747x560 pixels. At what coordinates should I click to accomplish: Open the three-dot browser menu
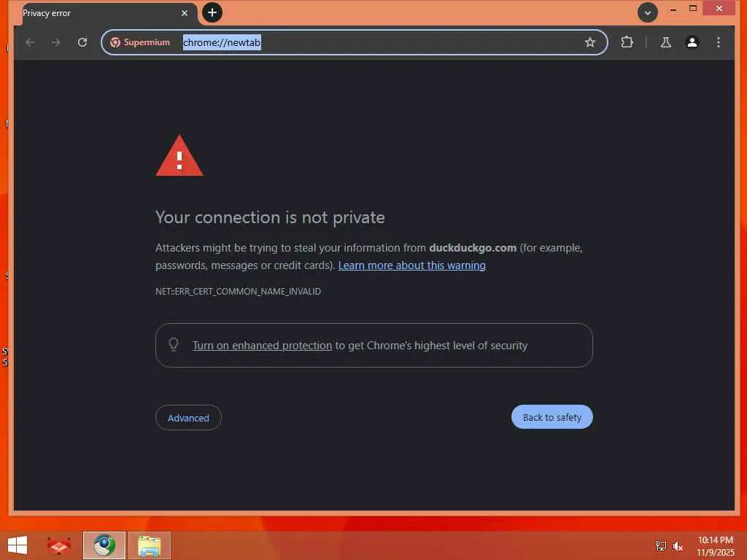(719, 42)
